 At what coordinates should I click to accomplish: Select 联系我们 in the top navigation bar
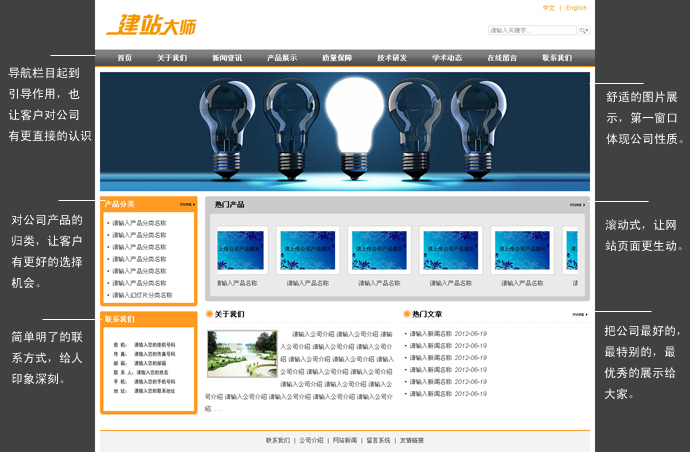[x=557, y=58]
